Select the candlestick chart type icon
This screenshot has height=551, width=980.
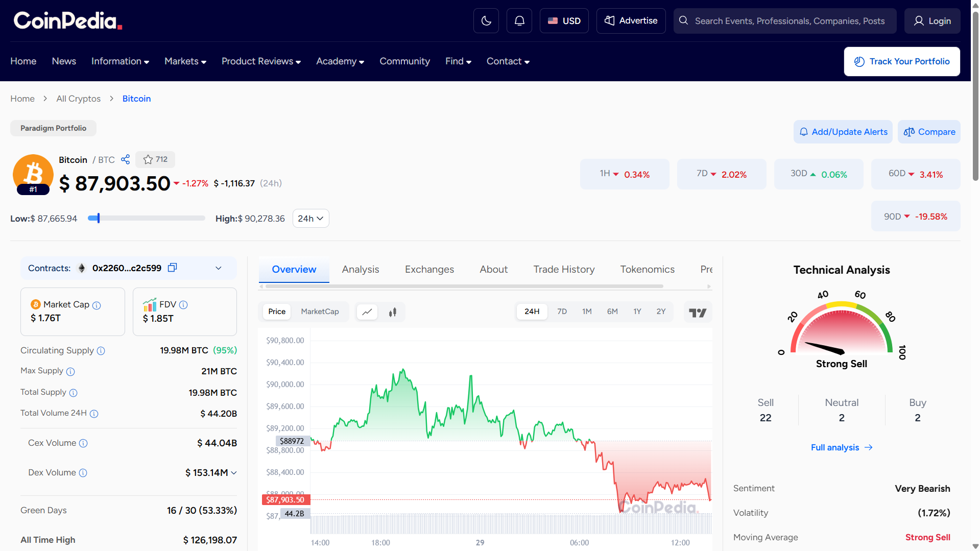tap(392, 312)
